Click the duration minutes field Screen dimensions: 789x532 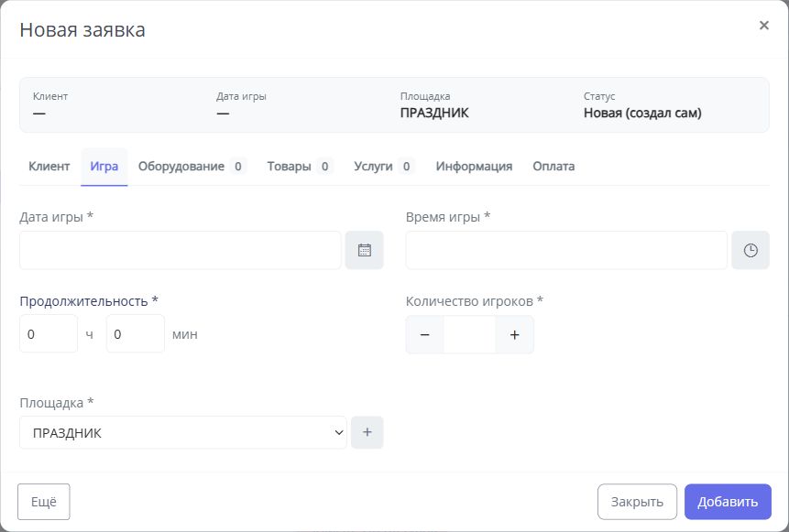[136, 334]
